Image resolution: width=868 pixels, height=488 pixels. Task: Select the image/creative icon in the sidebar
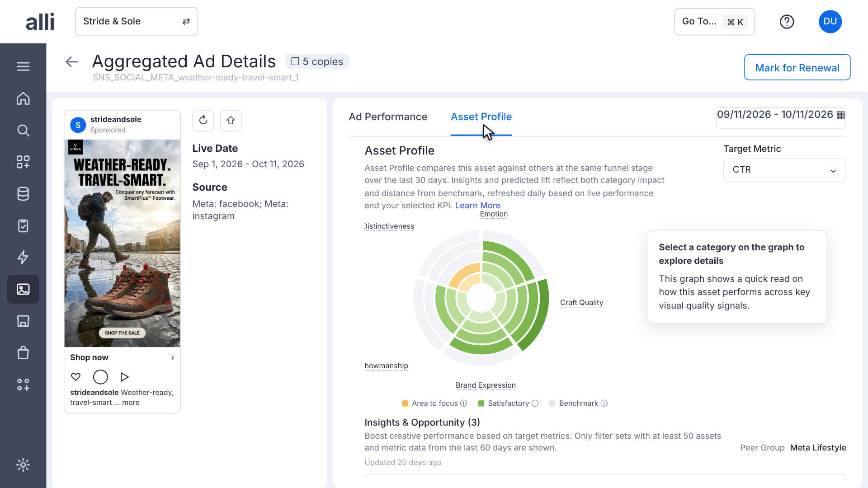click(23, 289)
